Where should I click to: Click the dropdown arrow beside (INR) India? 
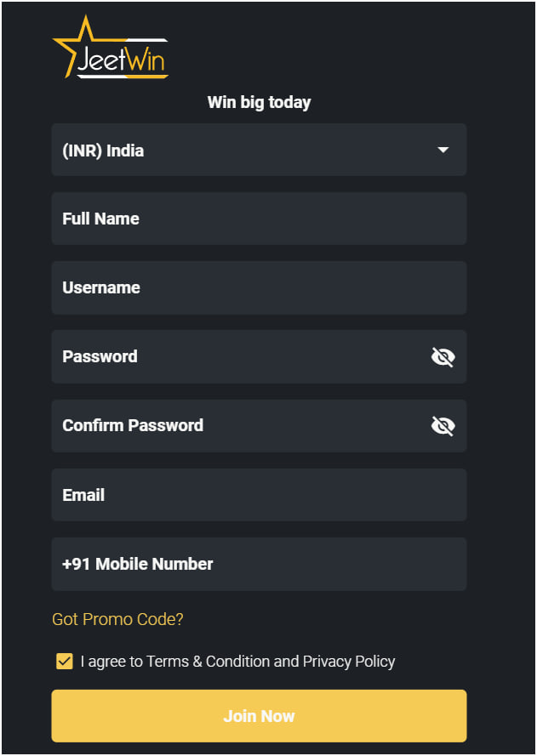click(443, 150)
